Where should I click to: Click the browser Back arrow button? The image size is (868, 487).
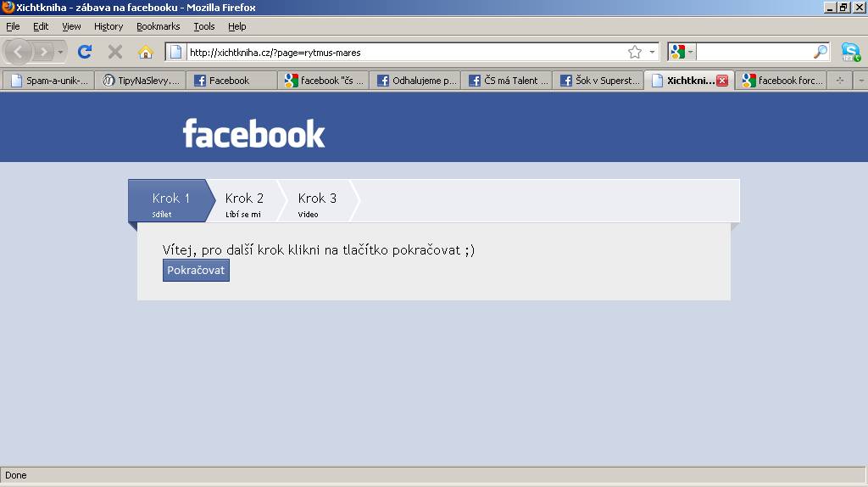tap(19, 52)
